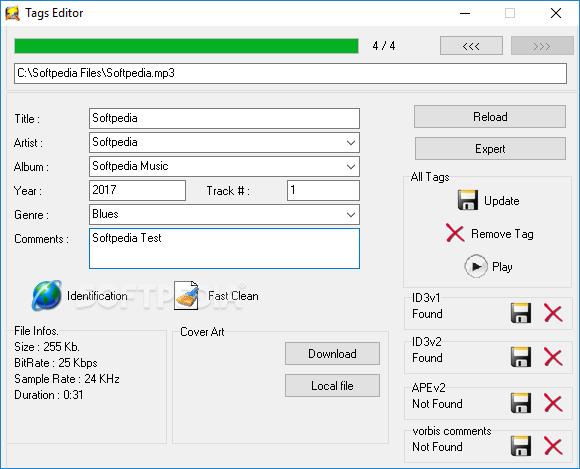Image resolution: width=580 pixels, height=469 pixels.
Task: Click ID3v1 Found status text
Action: point(427,314)
